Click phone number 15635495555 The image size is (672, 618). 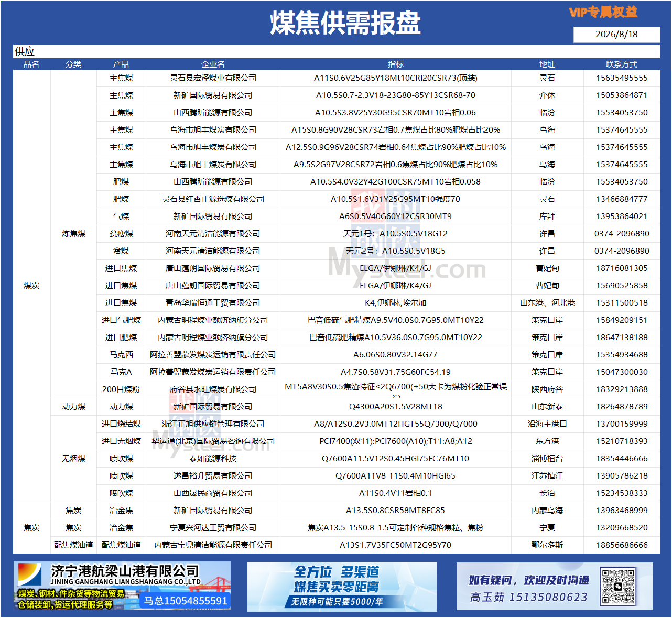tap(622, 78)
